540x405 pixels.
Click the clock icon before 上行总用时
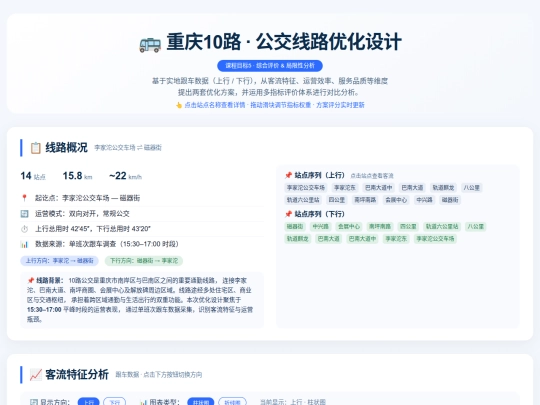click(24, 229)
